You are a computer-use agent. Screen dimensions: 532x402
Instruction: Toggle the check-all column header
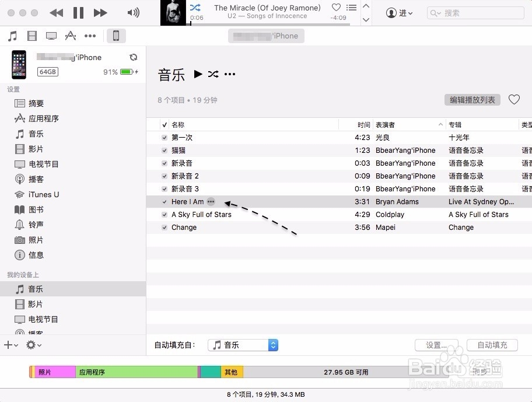click(x=164, y=124)
